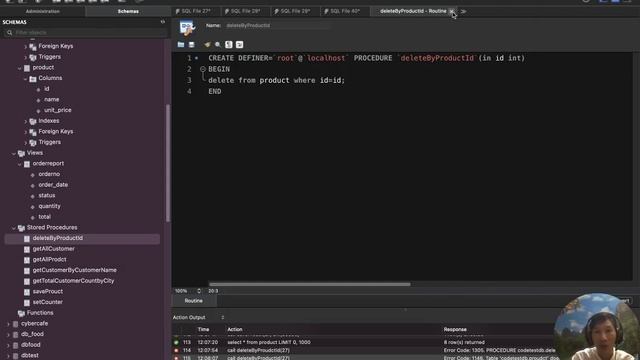
Task: Click the routine editor icon beside Name
Action: pyautogui.click(x=187, y=28)
